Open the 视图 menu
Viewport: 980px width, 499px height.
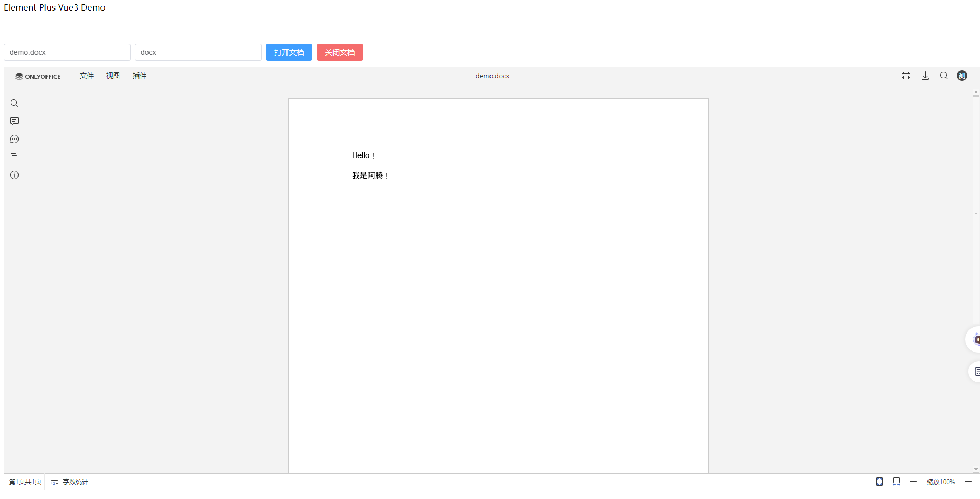pos(113,76)
